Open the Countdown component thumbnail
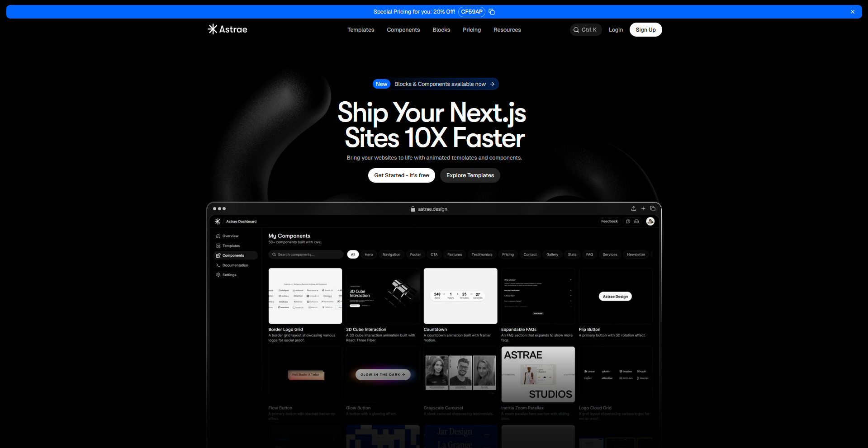This screenshot has height=448, width=868. tap(460, 296)
